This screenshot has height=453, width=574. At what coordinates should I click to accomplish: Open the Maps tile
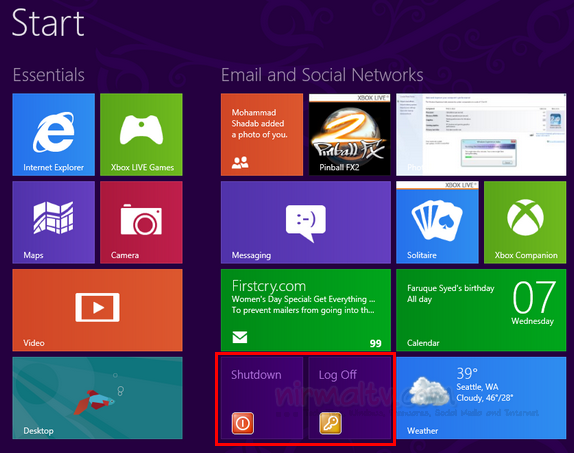coord(53,222)
